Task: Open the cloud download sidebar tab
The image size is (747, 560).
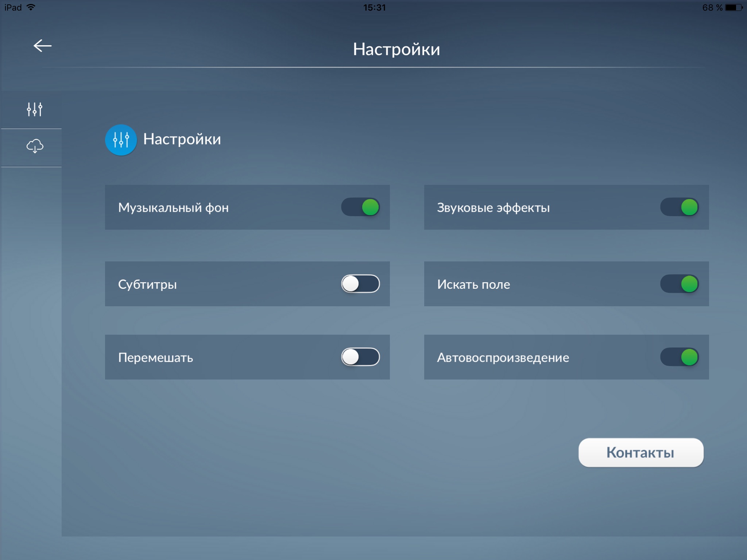Action: (x=35, y=146)
